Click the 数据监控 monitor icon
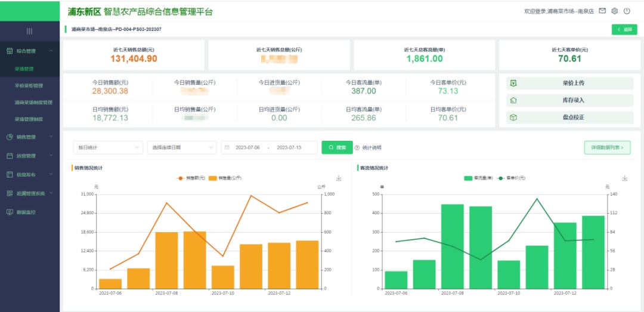This screenshot has height=312, width=644. [10, 212]
